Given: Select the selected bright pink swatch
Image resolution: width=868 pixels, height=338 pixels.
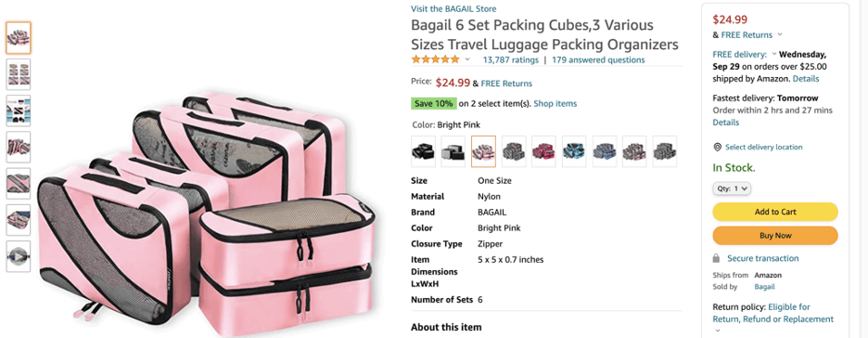Looking at the screenshot, I should click(x=483, y=151).
